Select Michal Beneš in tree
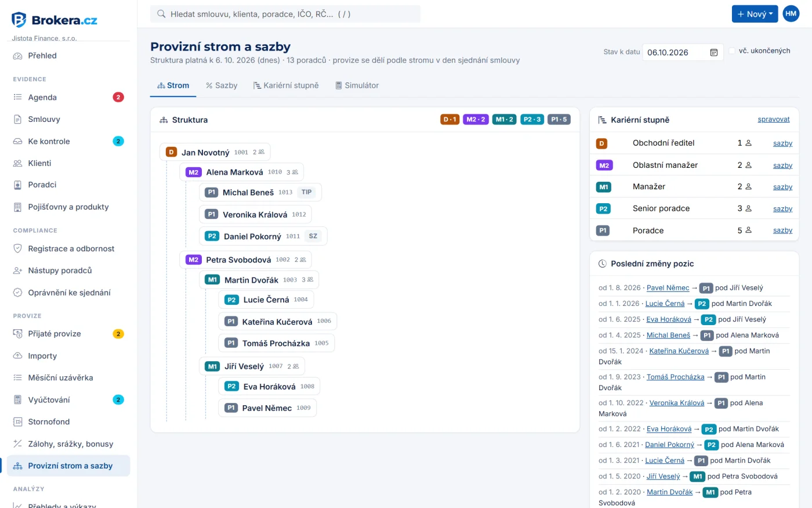 pyautogui.click(x=260, y=192)
